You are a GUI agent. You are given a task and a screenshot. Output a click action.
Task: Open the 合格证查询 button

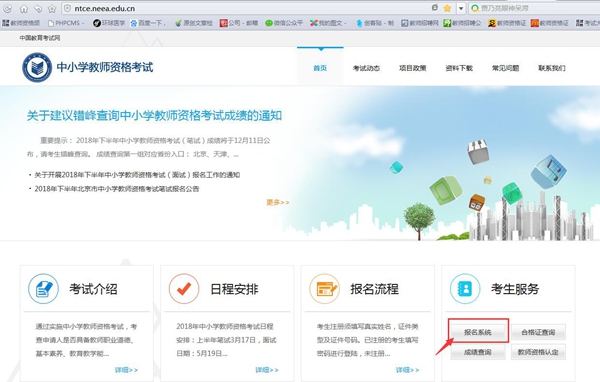coord(538,332)
